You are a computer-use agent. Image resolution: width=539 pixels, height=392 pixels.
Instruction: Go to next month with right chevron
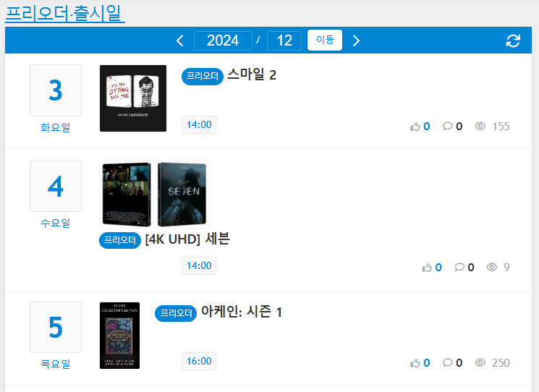pyautogui.click(x=357, y=41)
